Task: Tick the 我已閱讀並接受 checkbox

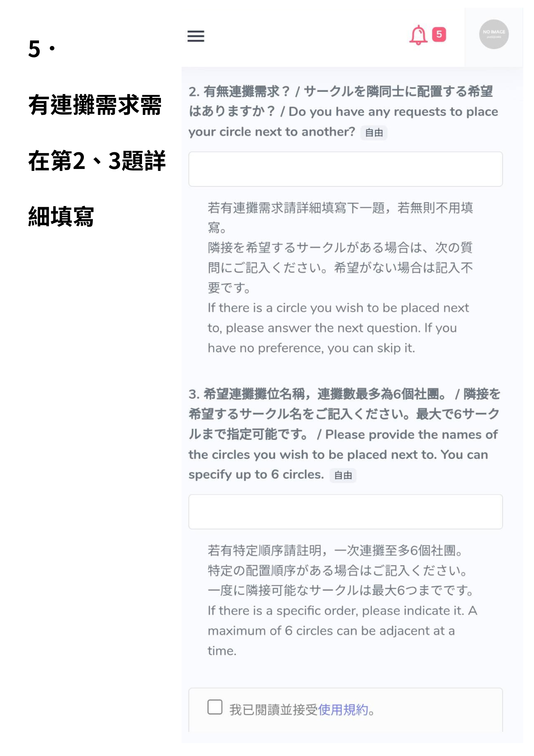Action: (x=215, y=707)
